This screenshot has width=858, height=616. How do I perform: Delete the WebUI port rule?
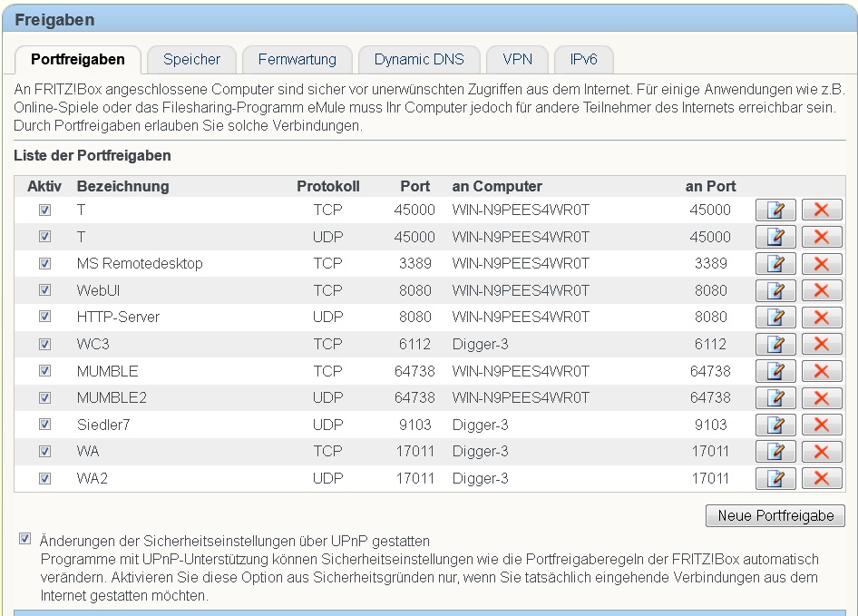[x=822, y=290]
